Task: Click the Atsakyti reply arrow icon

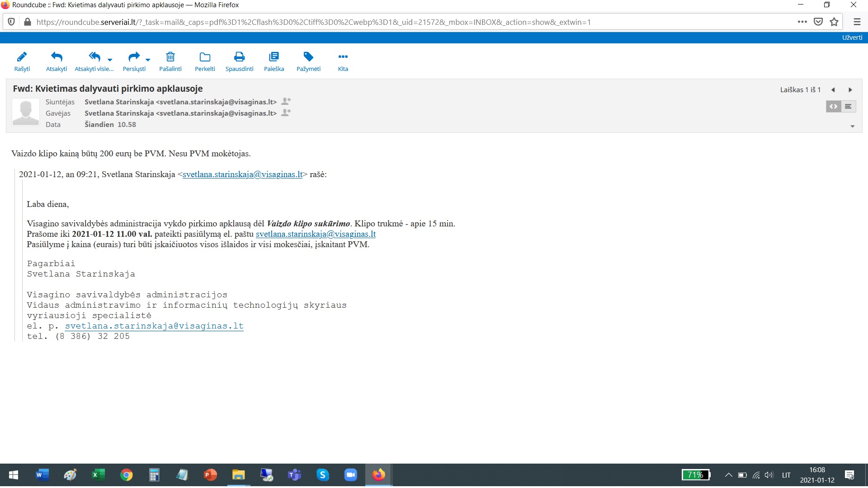Action: 57,57
